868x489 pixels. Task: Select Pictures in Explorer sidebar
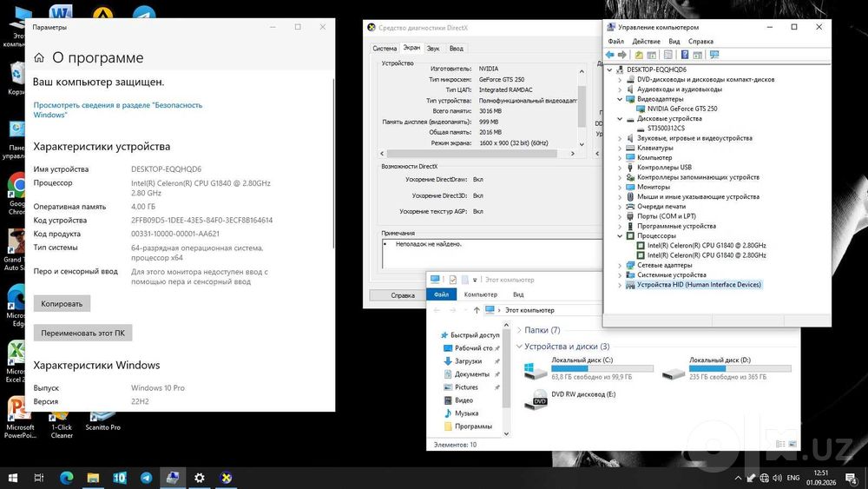click(x=466, y=387)
